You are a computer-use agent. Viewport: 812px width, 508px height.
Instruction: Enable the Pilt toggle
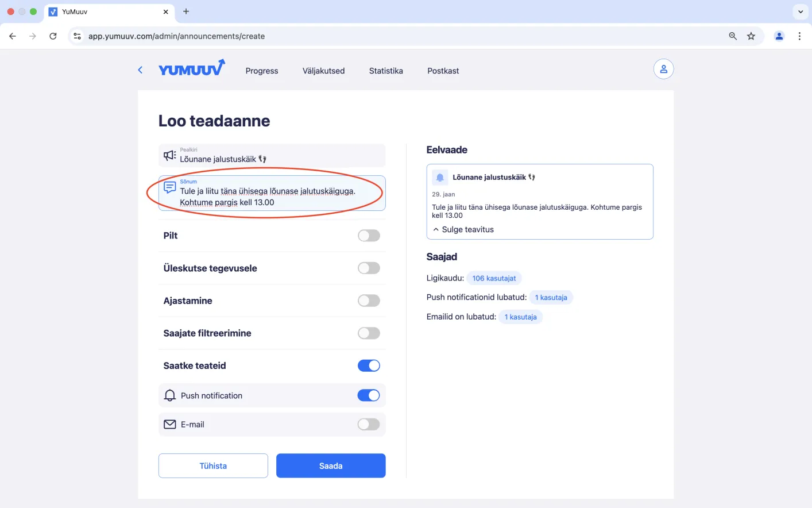coord(369,236)
